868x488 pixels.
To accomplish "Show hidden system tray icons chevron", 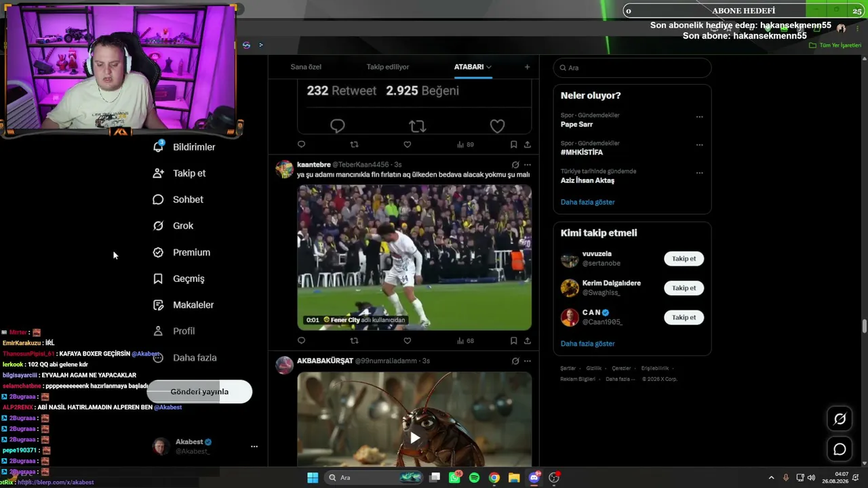I will tap(771, 478).
